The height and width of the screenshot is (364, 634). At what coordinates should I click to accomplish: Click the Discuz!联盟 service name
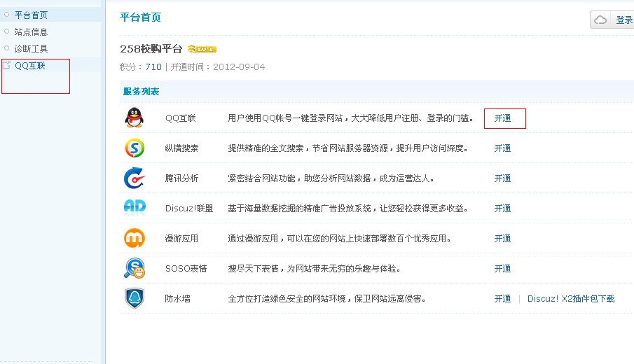click(x=189, y=209)
